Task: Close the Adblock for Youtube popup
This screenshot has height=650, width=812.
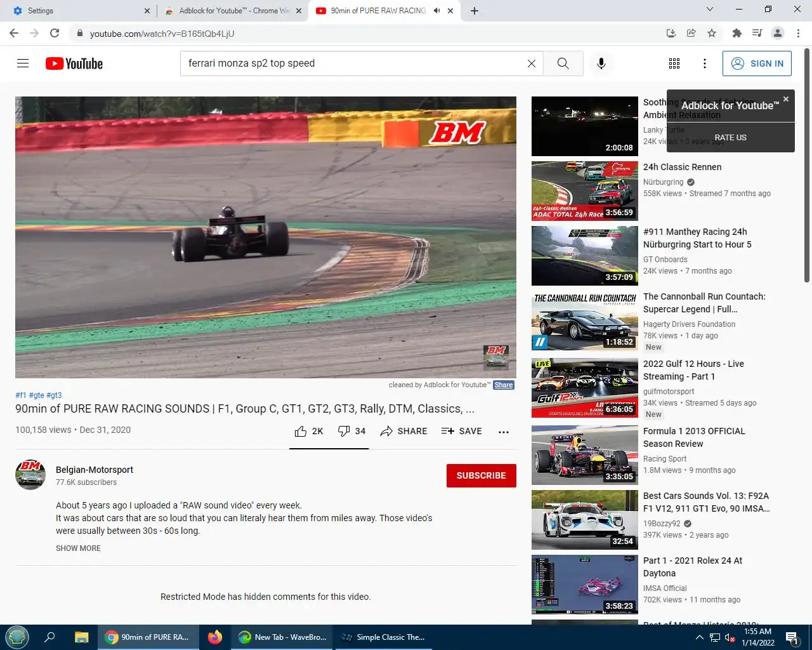Action: tap(786, 99)
